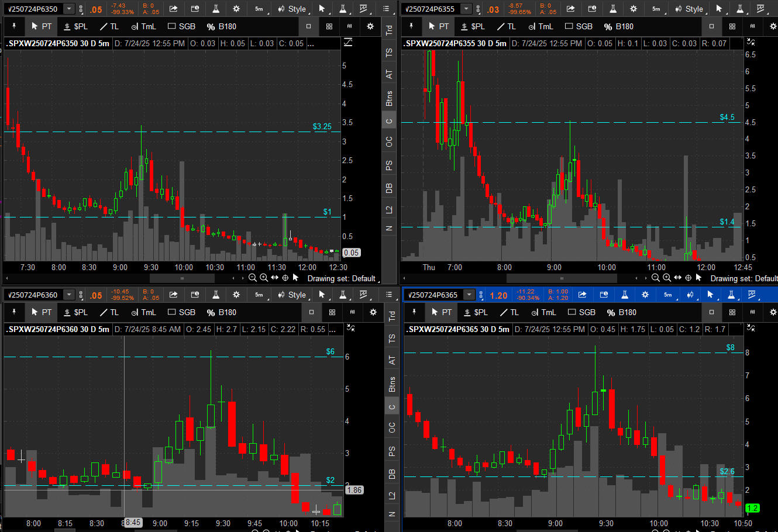Expand the symbol dropdown arrow for V250724P6365
Viewport: 778px width, 532px height.
tap(469, 295)
